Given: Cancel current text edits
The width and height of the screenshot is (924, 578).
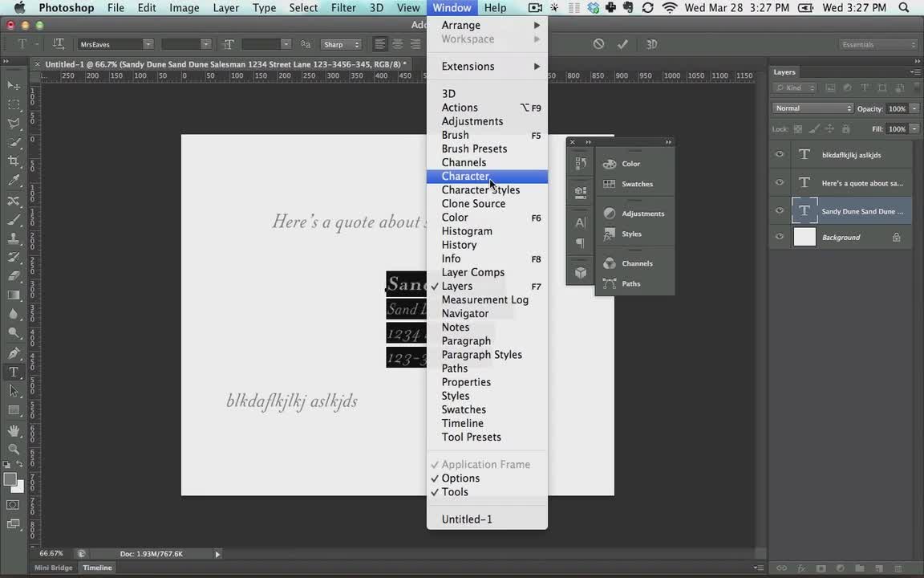Looking at the screenshot, I should (x=598, y=44).
